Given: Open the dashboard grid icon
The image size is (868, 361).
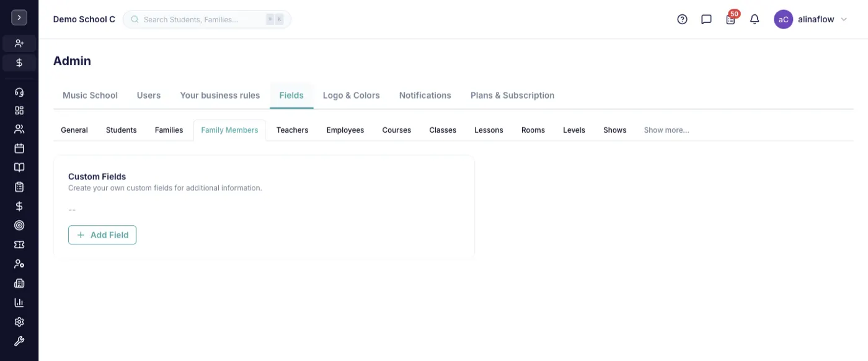Looking at the screenshot, I should (19, 110).
